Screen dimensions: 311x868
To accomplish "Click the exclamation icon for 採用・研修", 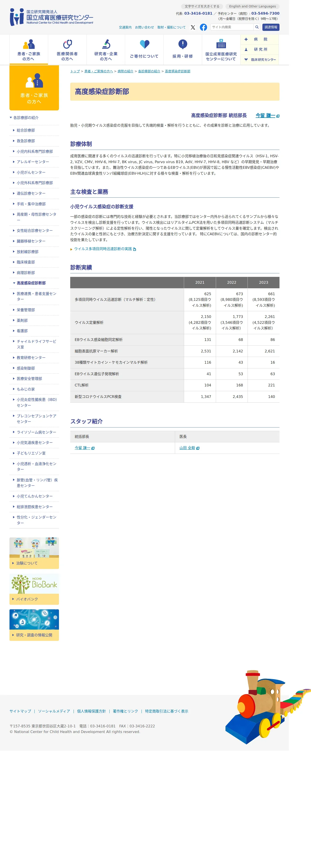I will point(183,44).
